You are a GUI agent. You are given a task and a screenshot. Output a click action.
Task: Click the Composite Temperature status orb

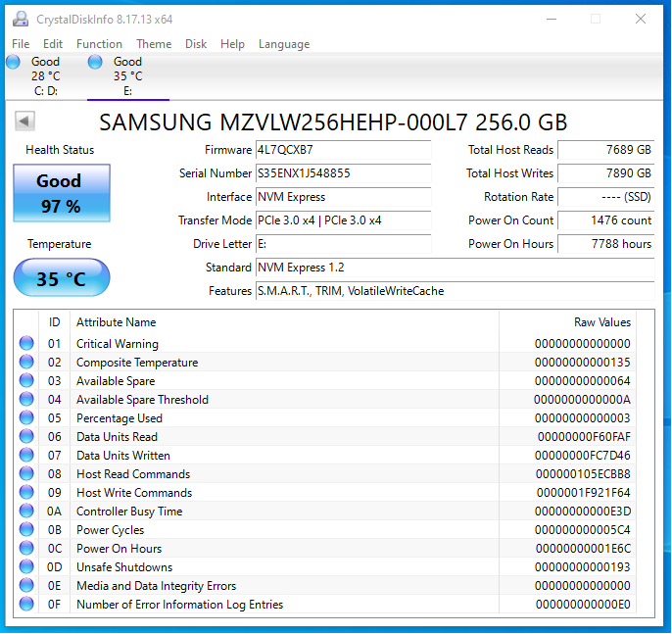(26, 363)
